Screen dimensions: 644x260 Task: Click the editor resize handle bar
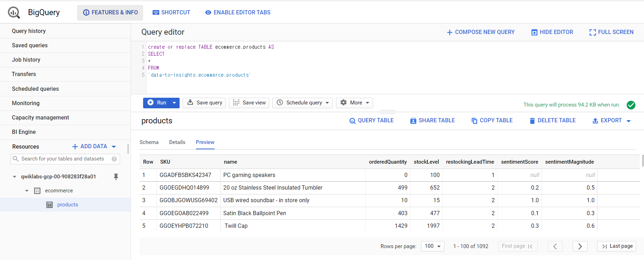(x=388, y=112)
